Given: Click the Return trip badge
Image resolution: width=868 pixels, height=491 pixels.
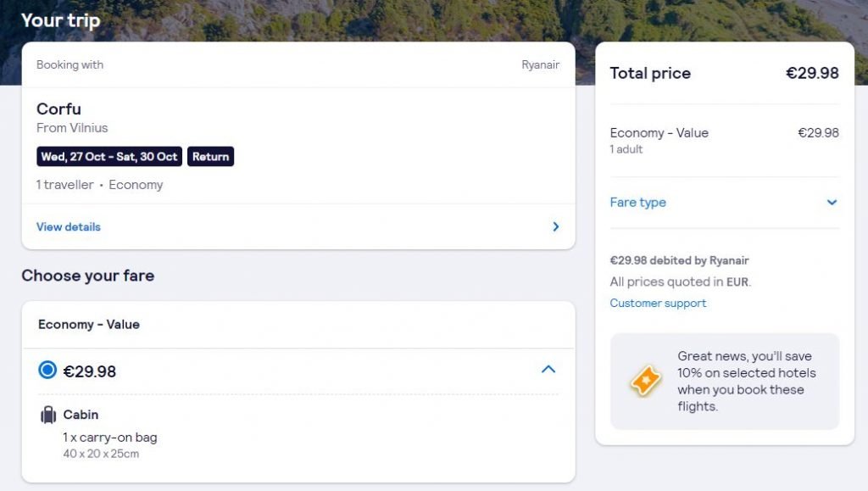Looking at the screenshot, I should [x=210, y=157].
